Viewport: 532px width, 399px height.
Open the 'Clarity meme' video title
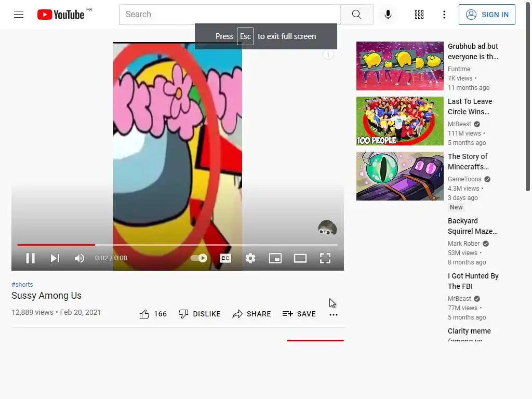click(x=469, y=334)
